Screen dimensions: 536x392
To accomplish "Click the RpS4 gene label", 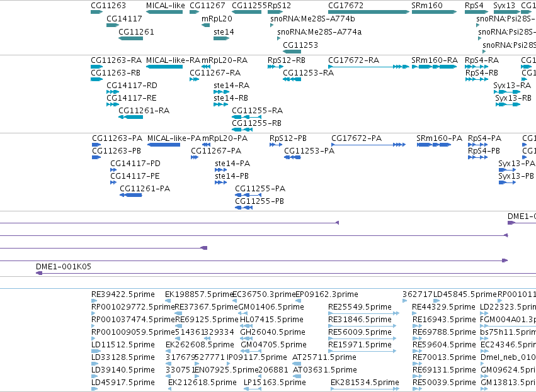I will coord(474,6).
